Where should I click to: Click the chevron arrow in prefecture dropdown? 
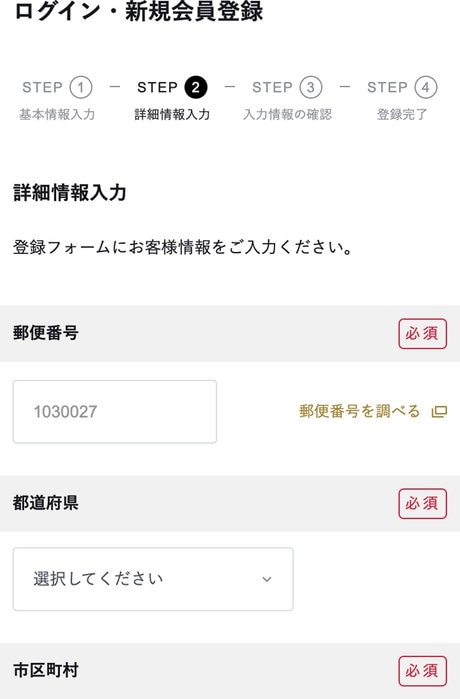[267, 579]
